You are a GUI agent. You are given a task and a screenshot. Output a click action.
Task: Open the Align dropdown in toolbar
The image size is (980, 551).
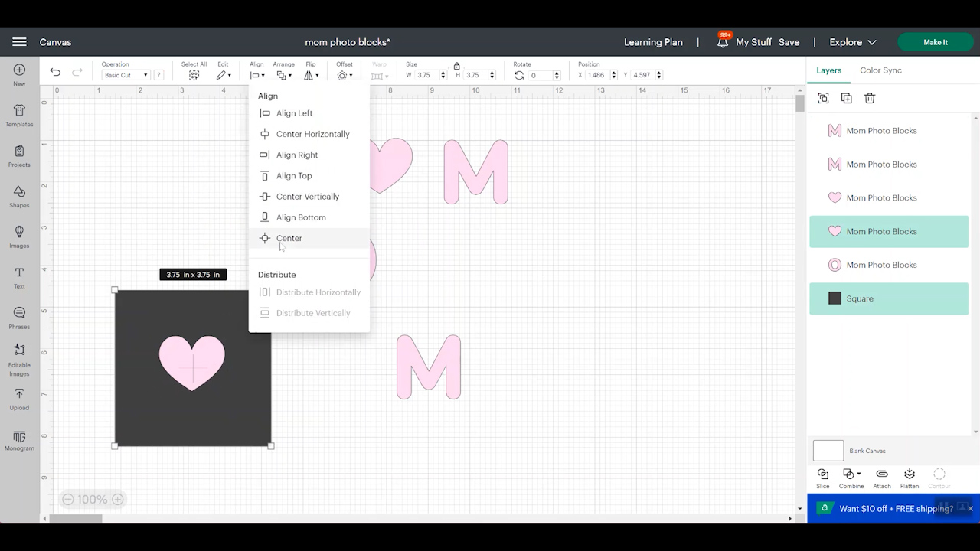(x=257, y=75)
